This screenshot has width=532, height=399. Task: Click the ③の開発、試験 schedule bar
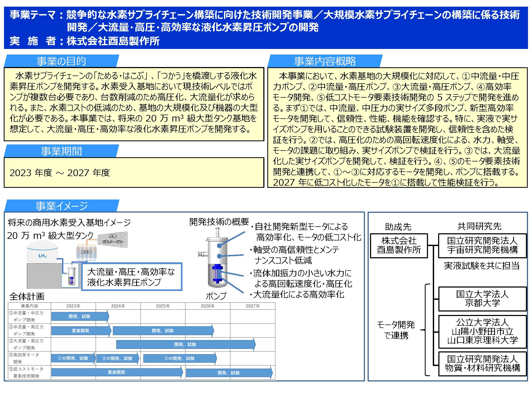180,358
